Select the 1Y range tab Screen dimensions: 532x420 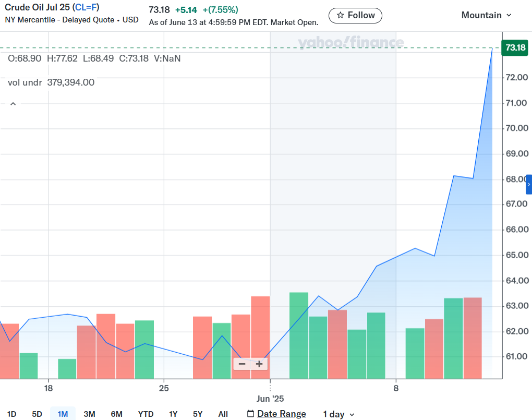[173, 414]
